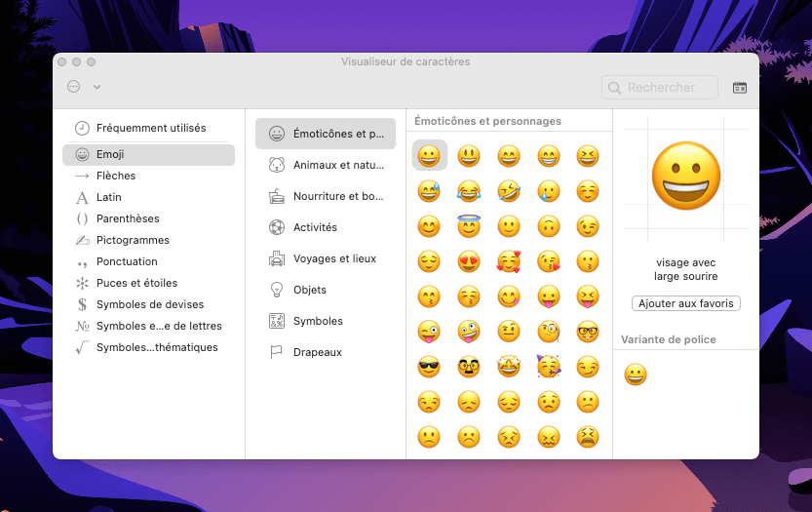Select Flèches in the sidebar
Viewport: 812px width, 512px height.
(x=116, y=176)
